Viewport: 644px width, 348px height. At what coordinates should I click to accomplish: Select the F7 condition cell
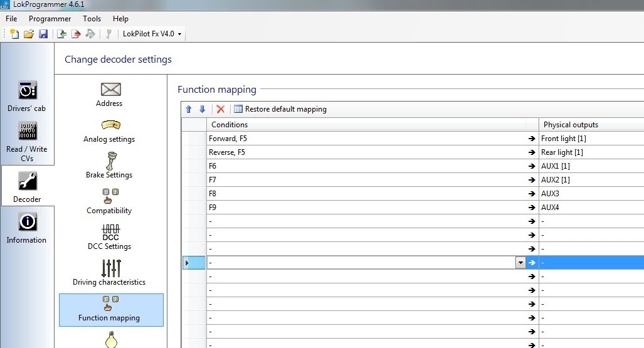(366, 180)
